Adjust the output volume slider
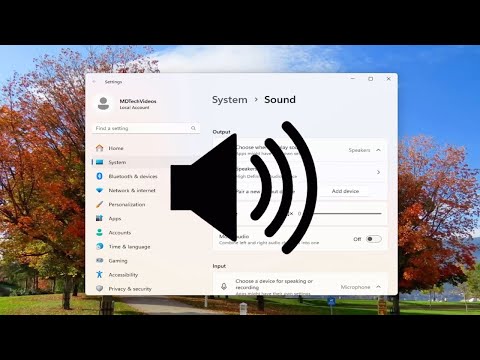The image size is (480, 360). click(x=340, y=213)
